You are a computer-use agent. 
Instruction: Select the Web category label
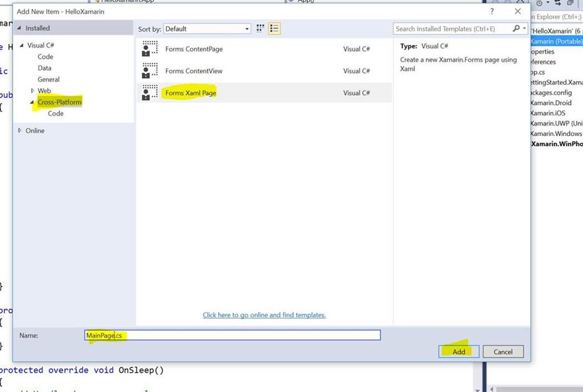(x=44, y=90)
